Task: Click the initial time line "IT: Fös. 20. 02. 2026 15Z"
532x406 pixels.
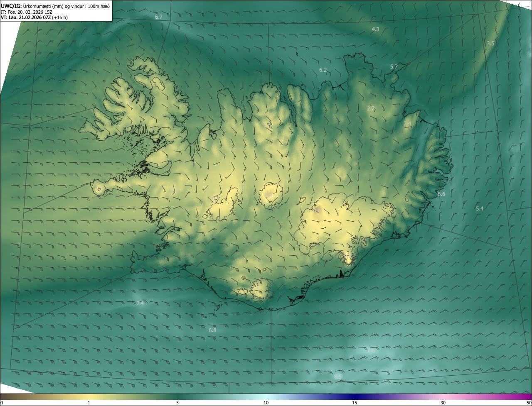Action: point(27,12)
